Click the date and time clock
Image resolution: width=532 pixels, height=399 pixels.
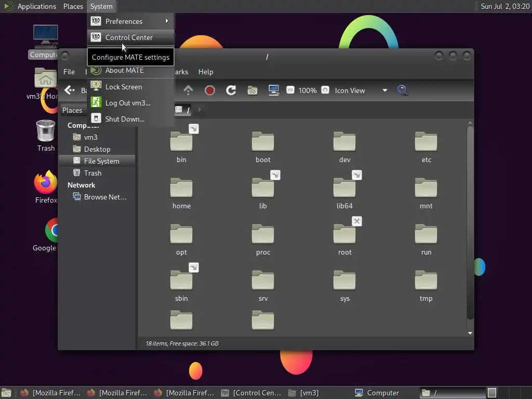pyautogui.click(x=505, y=6)
